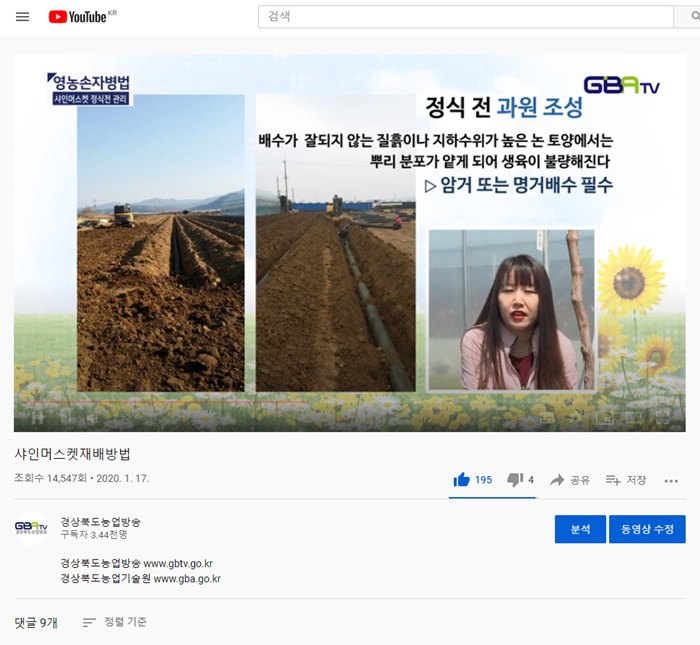Pause the video using player control
The image size is (700, 645).
point(36,418)
